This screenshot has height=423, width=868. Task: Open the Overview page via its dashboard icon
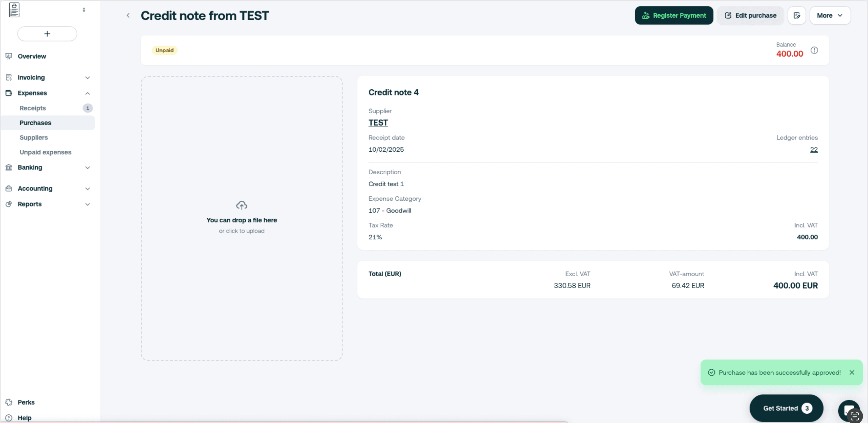coord(9,56)
